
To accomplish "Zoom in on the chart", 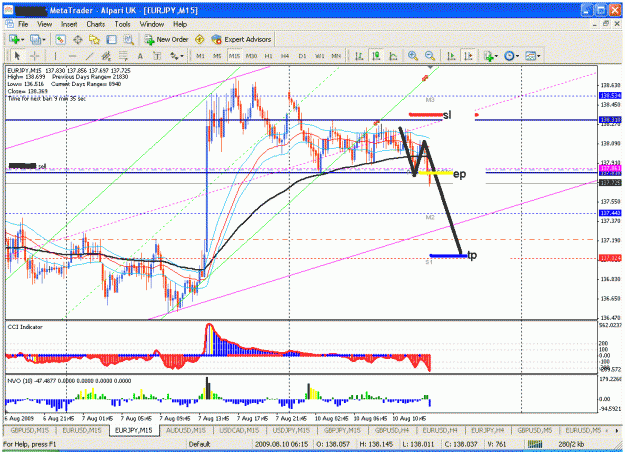I will [x=413, y=56].
